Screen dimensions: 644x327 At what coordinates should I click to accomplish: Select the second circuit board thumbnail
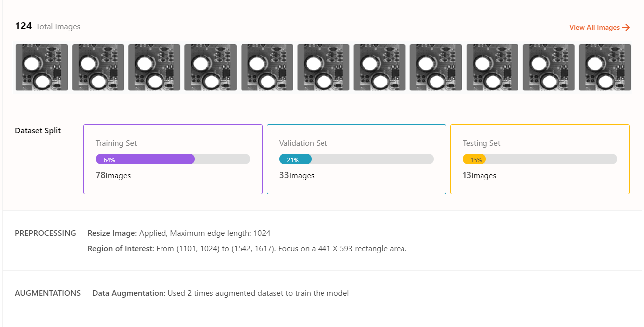click(x=98, y=68)
